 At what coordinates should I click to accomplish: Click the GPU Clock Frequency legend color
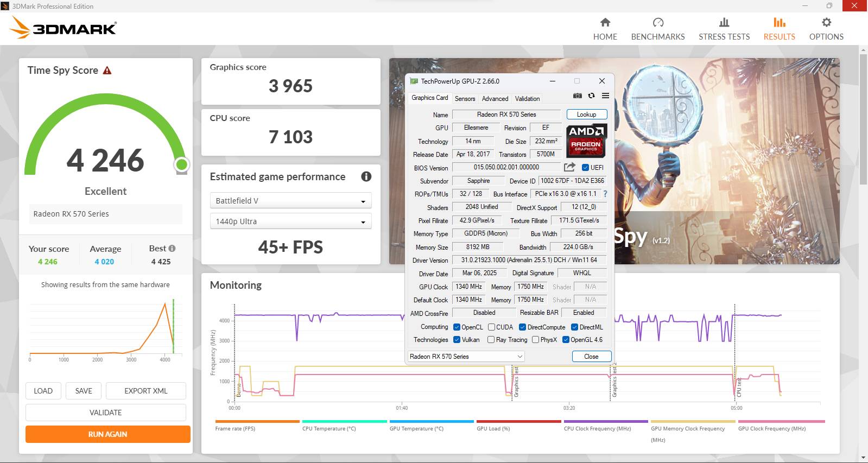(781, 421)
